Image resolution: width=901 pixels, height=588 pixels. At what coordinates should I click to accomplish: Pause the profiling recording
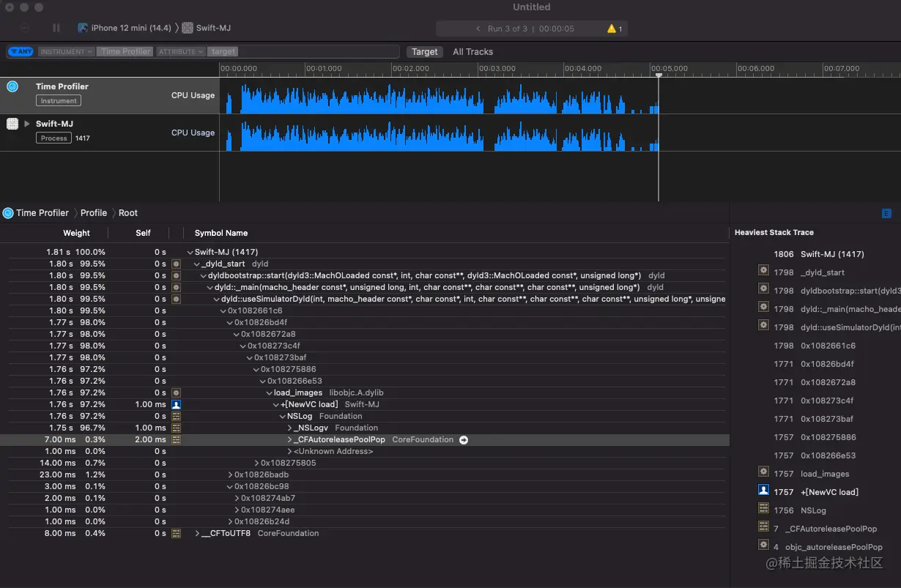(56, 28)
